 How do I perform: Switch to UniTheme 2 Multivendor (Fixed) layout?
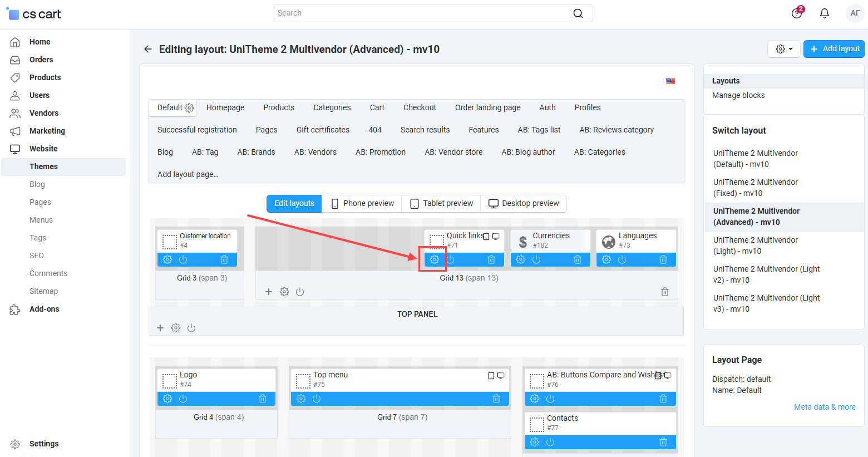[756, 188]
